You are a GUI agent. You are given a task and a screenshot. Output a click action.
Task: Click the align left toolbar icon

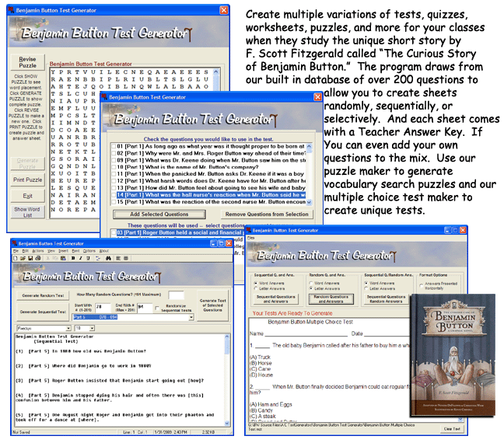click(118, 258)
